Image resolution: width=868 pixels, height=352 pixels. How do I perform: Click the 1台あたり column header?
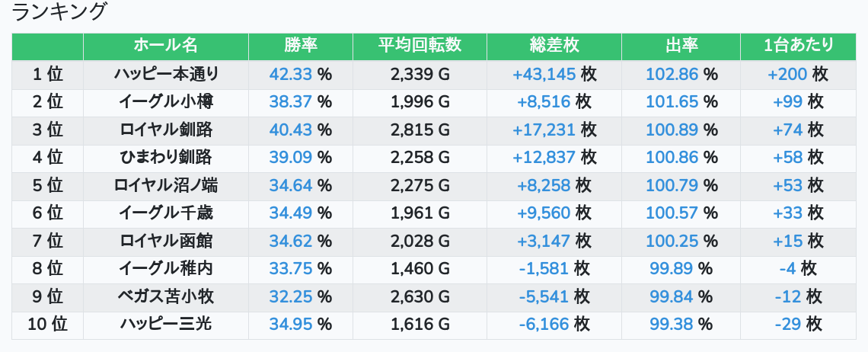(x=798, y=46)
